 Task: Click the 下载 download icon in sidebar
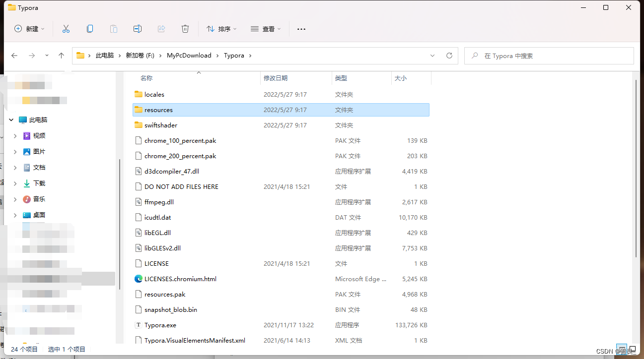[27, 183]
